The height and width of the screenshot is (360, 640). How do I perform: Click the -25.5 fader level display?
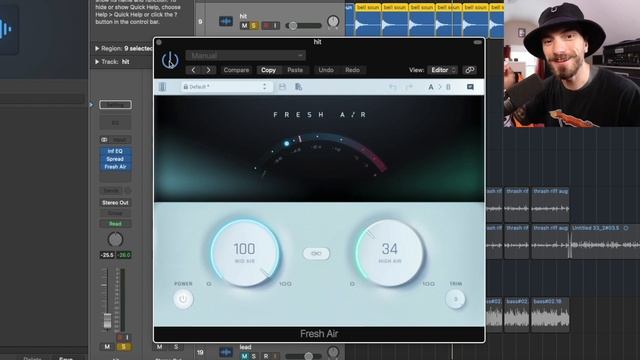107,255
